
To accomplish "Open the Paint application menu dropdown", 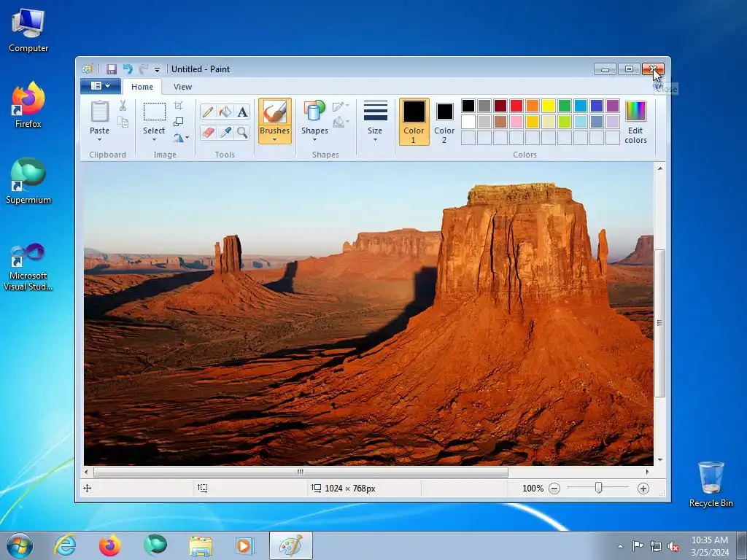I will [x=101, y=86].
